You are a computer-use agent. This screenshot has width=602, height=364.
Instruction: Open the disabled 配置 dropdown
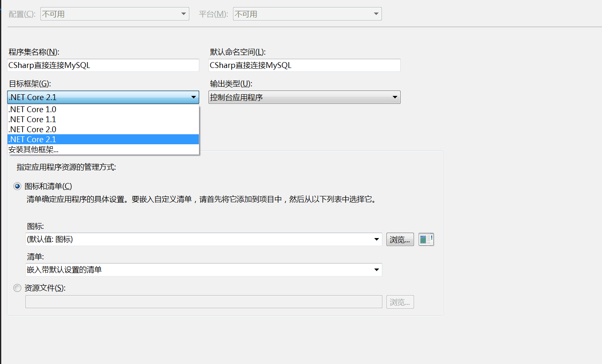(115, 14)
